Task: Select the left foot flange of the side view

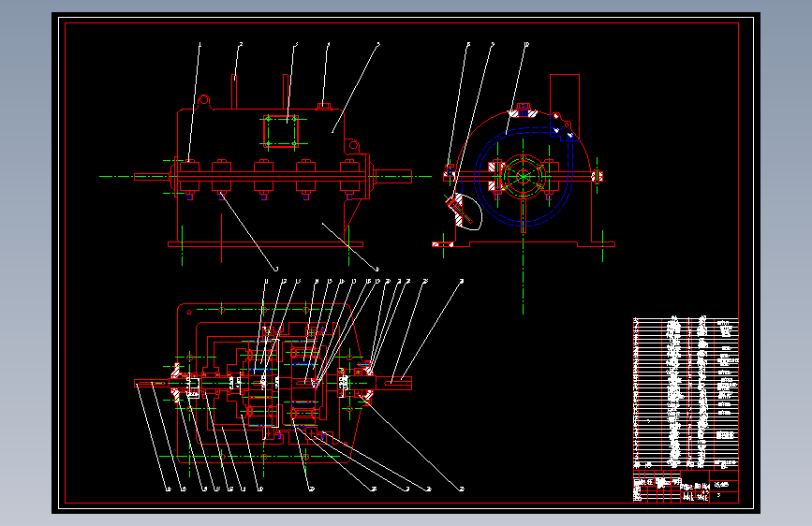Action: [443, 244]
